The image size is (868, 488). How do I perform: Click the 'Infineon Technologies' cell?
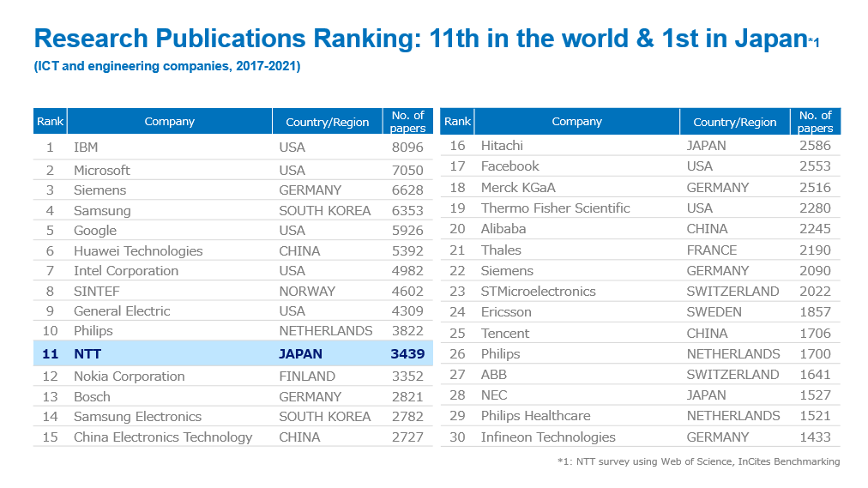[x=548, y=437]
